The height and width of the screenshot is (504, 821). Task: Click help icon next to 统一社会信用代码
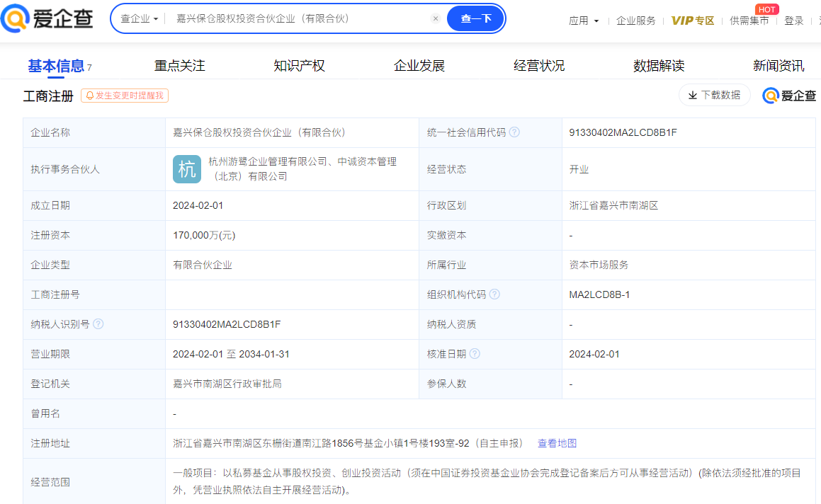[514, 132]
